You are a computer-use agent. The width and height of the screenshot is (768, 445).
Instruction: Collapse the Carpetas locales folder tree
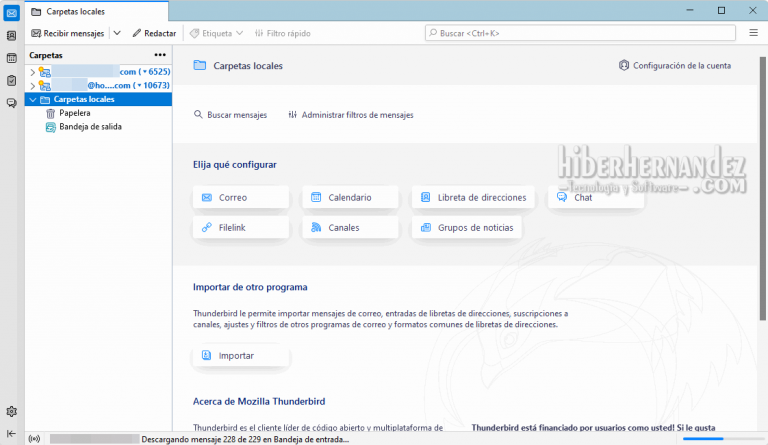33,100
